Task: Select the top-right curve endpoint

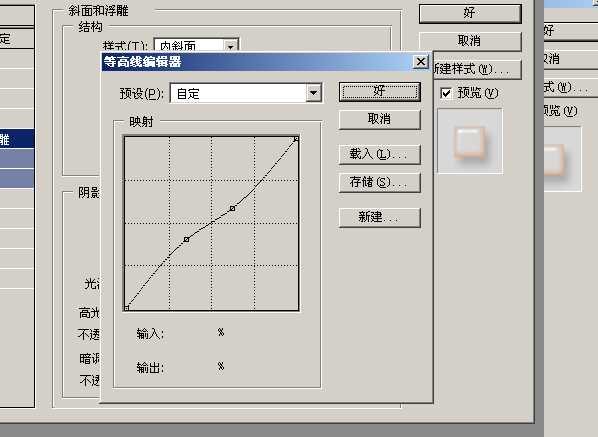Action: pyautogui.click(x=296, y=139)
